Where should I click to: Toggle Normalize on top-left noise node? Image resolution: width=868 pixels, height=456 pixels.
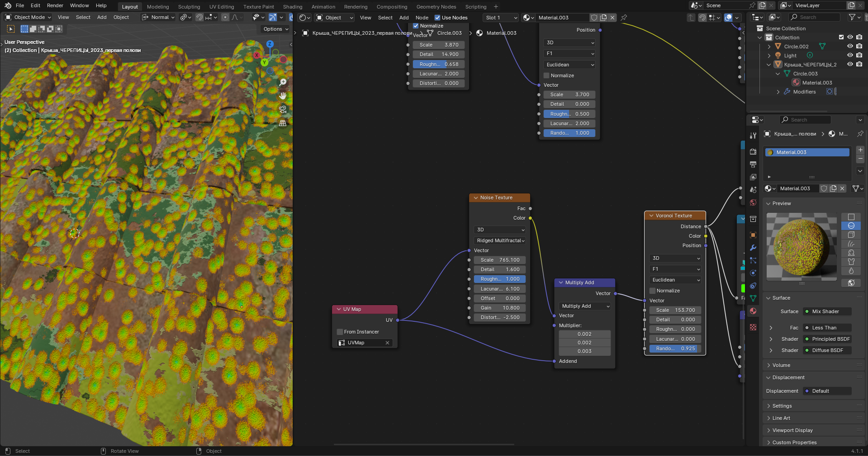(416, 26)
